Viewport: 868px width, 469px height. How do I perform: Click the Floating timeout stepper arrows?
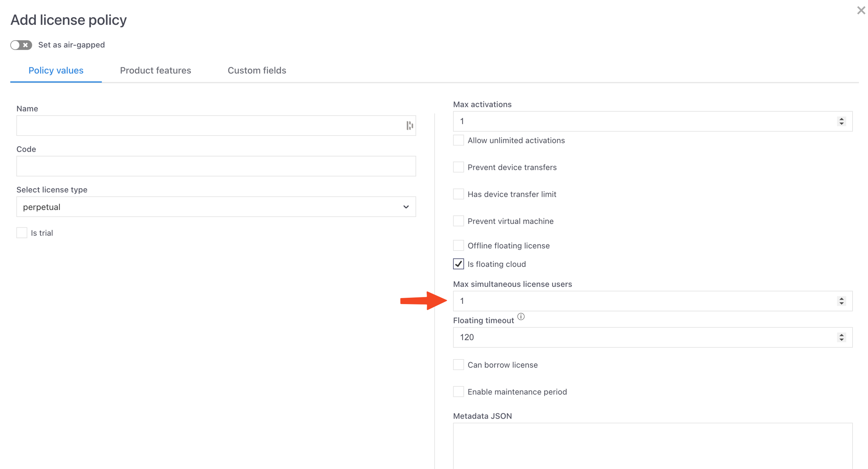click(x=841, y=337)
